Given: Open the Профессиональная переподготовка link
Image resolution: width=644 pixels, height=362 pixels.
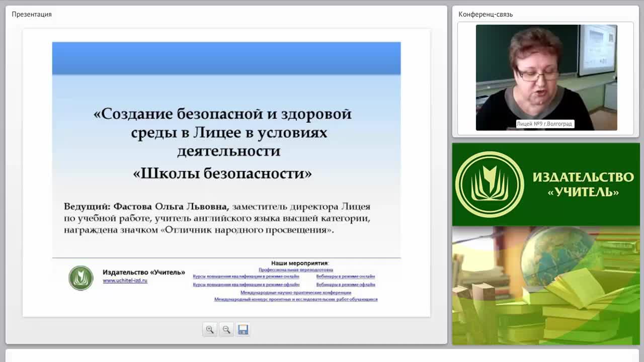Looking at the screenshot, I should tap(296, 269).
